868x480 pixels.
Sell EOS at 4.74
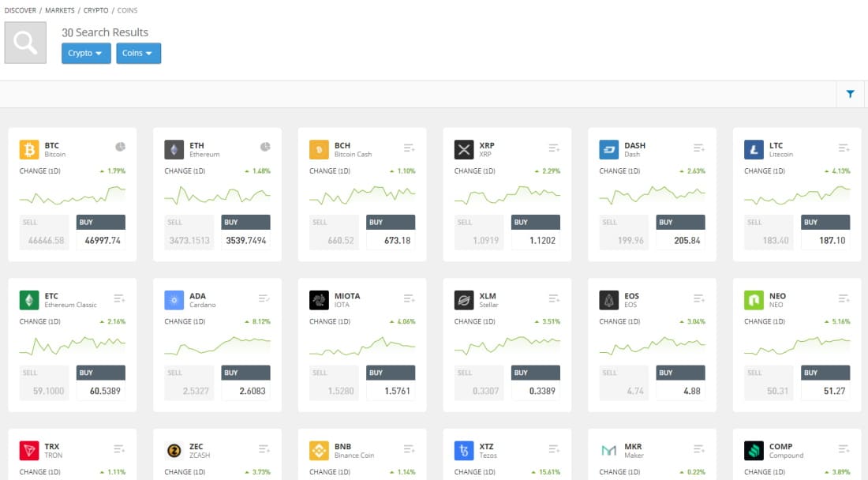pyautogui.click(x=624, y=383)
